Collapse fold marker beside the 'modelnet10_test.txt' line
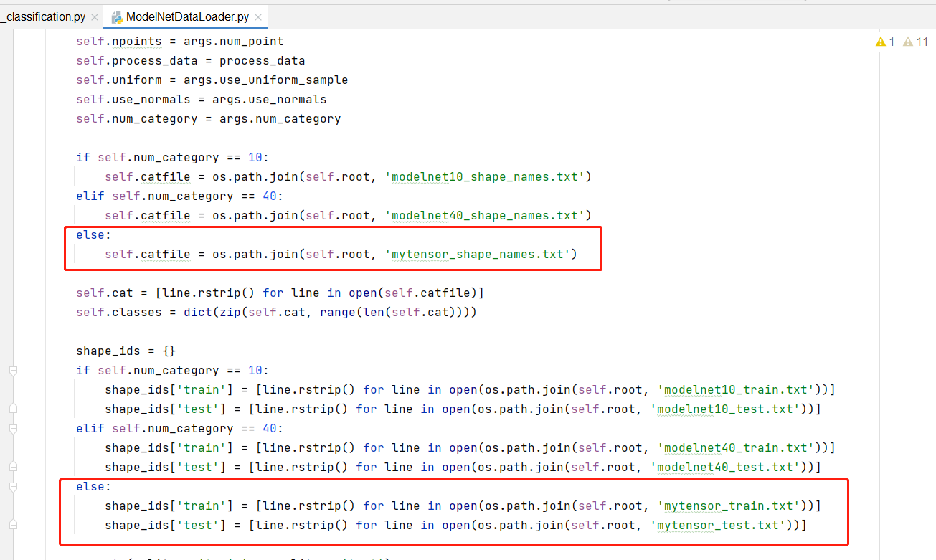 13,409
